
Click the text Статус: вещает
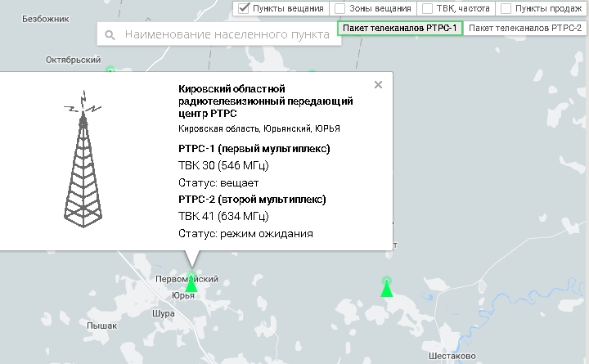pyautogui.click(x=218, y=183)
